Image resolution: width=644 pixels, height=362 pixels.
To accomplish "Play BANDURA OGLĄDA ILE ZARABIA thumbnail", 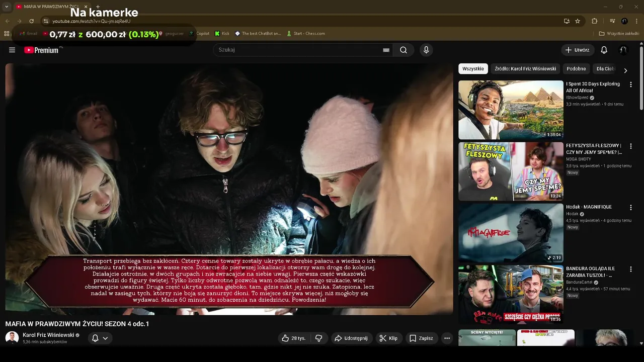I will [511, 294].
